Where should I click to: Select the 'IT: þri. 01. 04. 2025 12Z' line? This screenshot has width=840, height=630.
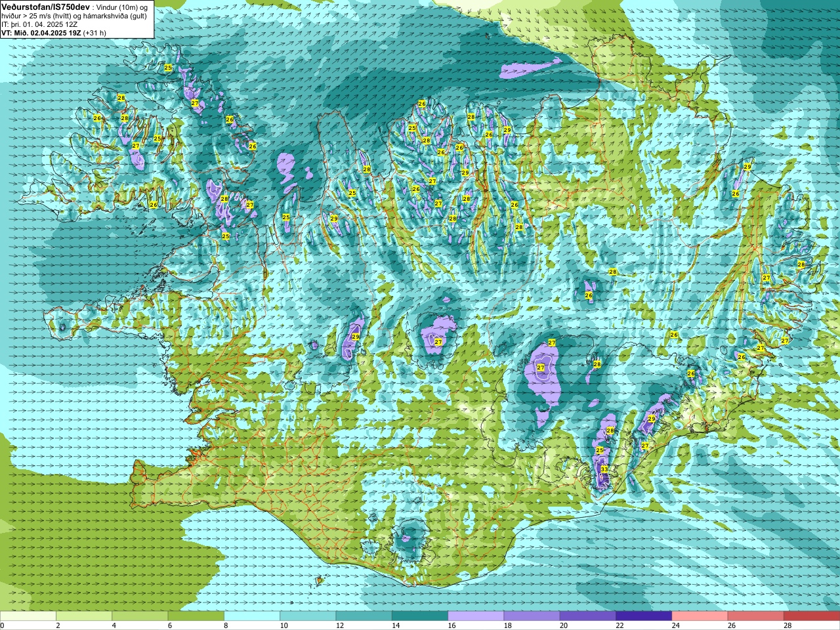(x=39, y=24)
